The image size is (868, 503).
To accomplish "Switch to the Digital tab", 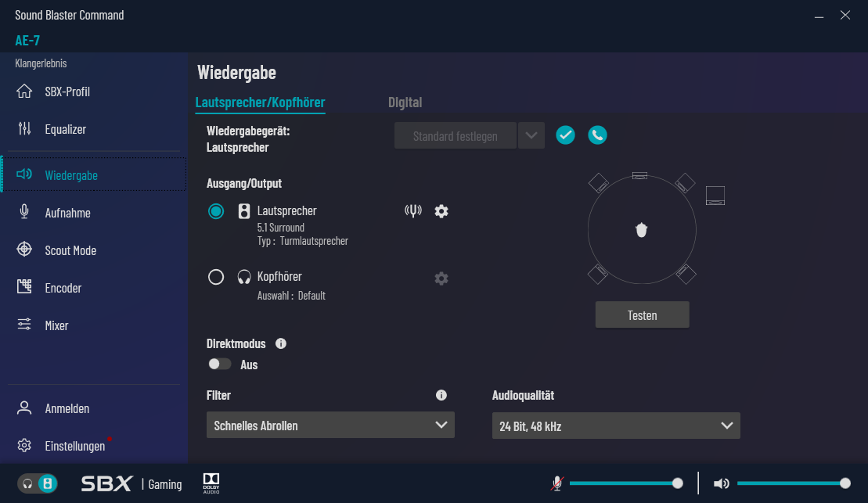I will coord(405,102).
